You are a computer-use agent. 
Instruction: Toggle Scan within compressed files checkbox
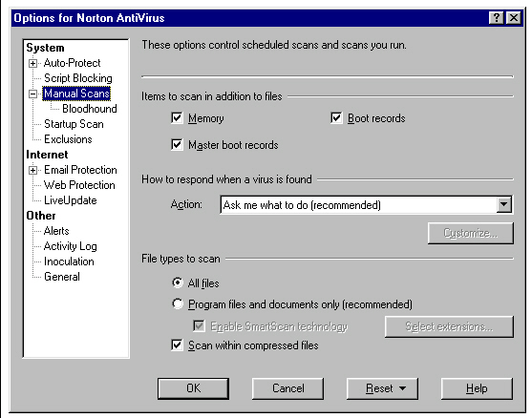pyautogui.click(x=177, y=345)
